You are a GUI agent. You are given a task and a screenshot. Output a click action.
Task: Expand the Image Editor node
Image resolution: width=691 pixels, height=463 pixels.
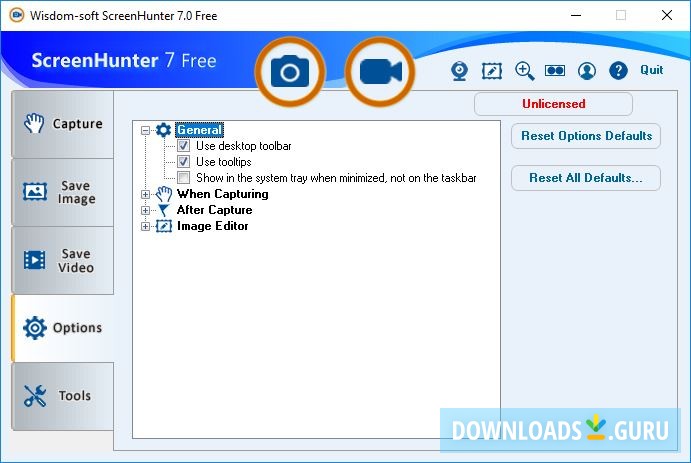pos(145,226)
